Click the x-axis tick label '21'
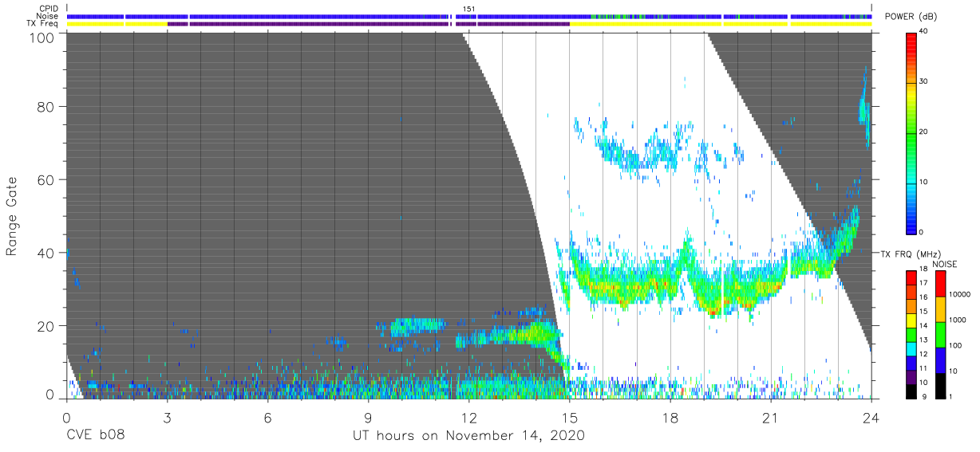Image resolution: width=980 pixels, height=452 pixels. (x=770, y=417)
